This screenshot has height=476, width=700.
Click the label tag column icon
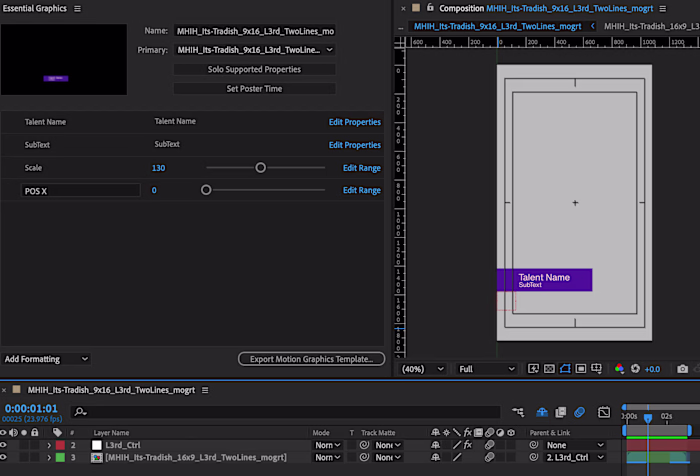click(x=57, y=432)
